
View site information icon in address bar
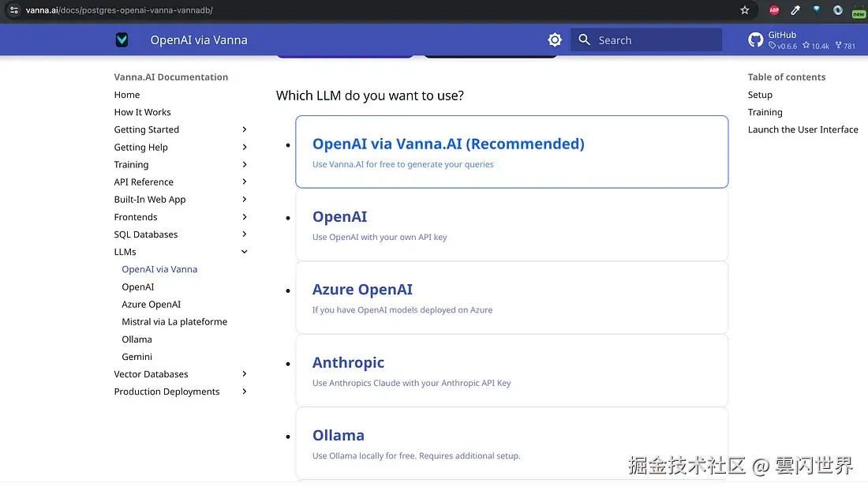click(13, 10)
